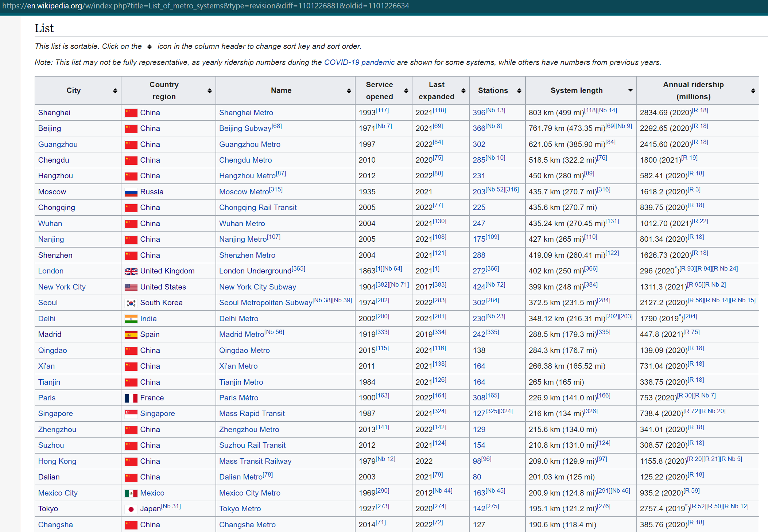Open Chongqing Rail Transit link
Viewport: 768px width, 532px height.
(258, 207)
